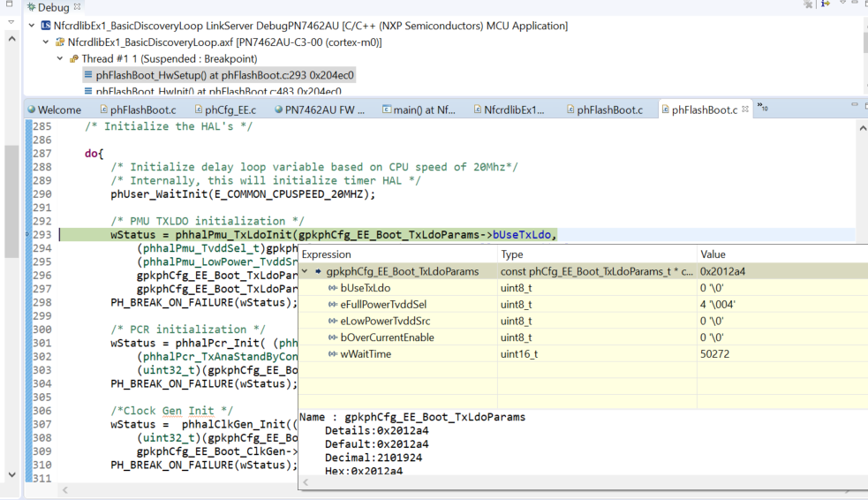Viewport: 868px width, 500px height.
Task: Click the PN7462AU FW tab globe icon
Action: pos(278,110)
